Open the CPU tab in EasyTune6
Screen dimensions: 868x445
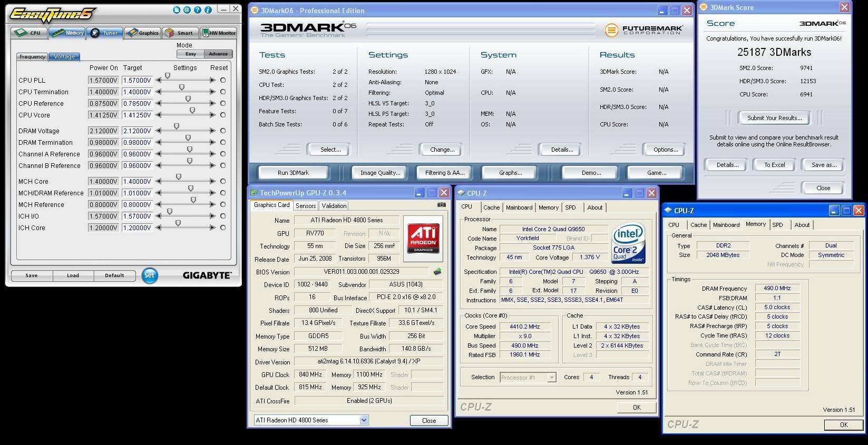[x=28, y=33]
